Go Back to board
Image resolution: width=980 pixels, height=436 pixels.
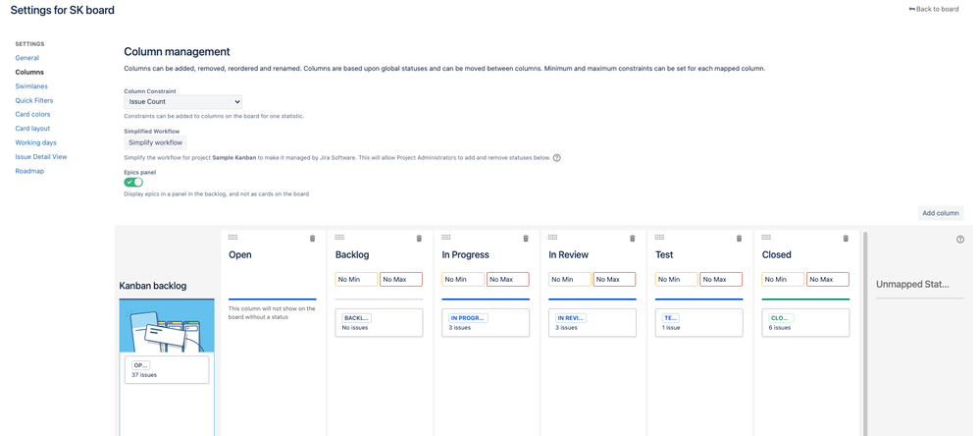click(934, 10)
